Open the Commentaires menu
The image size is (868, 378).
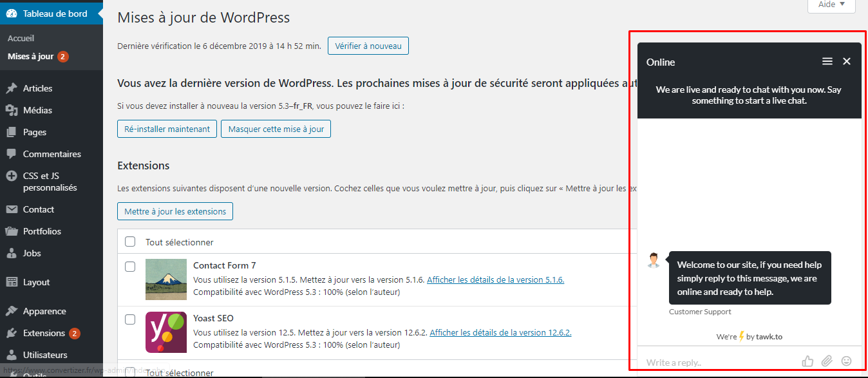pos(52,154)
